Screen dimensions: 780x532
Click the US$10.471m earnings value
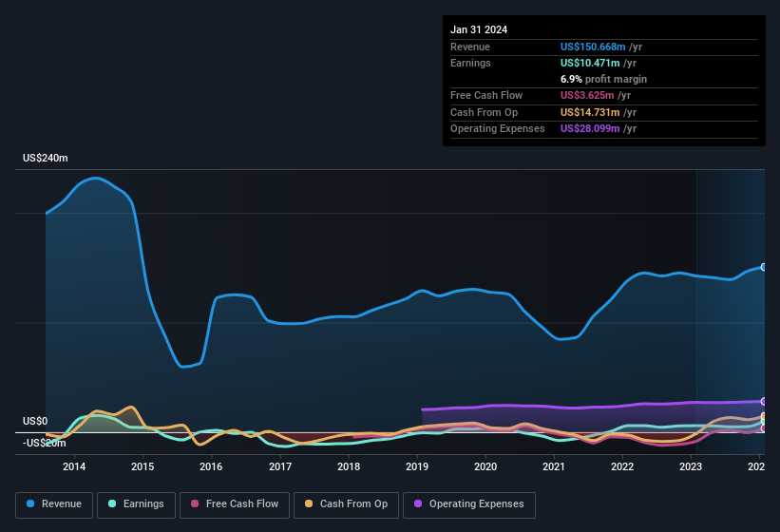pos(590,63)
